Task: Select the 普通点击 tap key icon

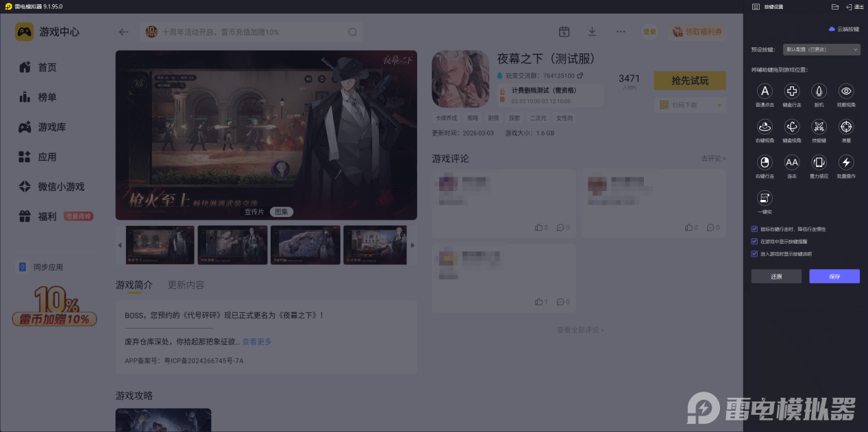Action: pyautogui.click(x=765, y=91)
